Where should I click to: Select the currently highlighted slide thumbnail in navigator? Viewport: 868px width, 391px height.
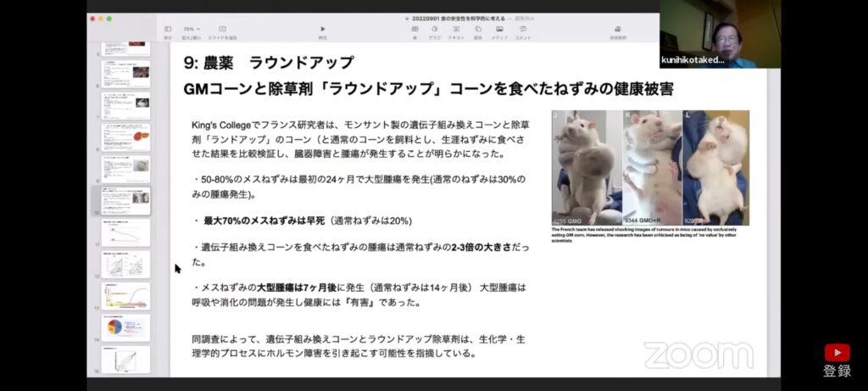pyautogui.click(x=125, y=201)
